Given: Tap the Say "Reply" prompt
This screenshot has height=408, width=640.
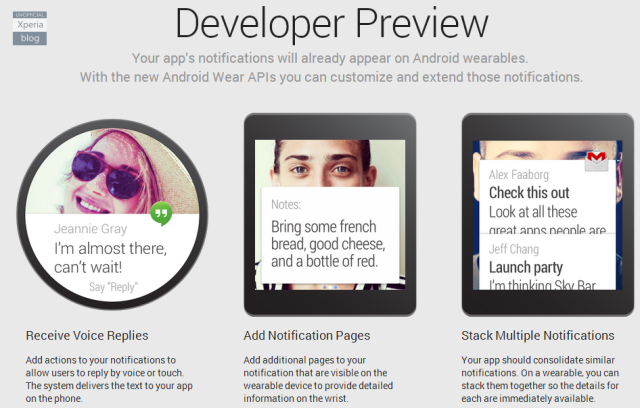Looking at the screenshot, I should click(113, 287).
